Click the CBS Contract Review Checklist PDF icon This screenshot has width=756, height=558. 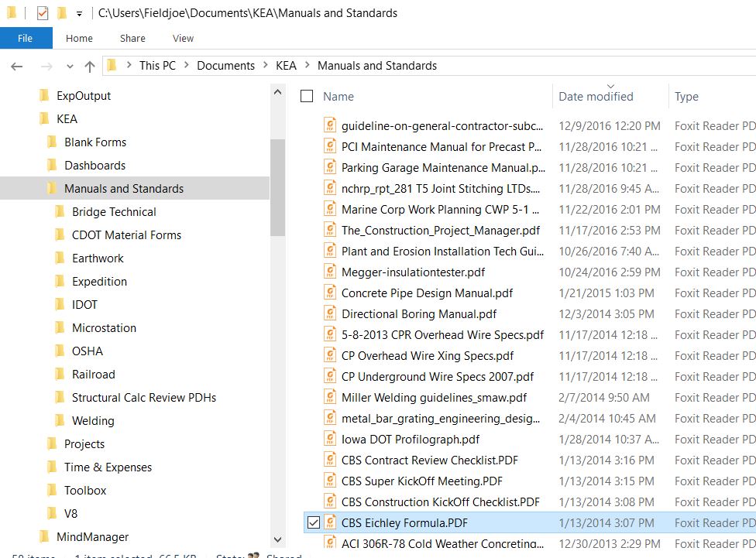(330, 460)
